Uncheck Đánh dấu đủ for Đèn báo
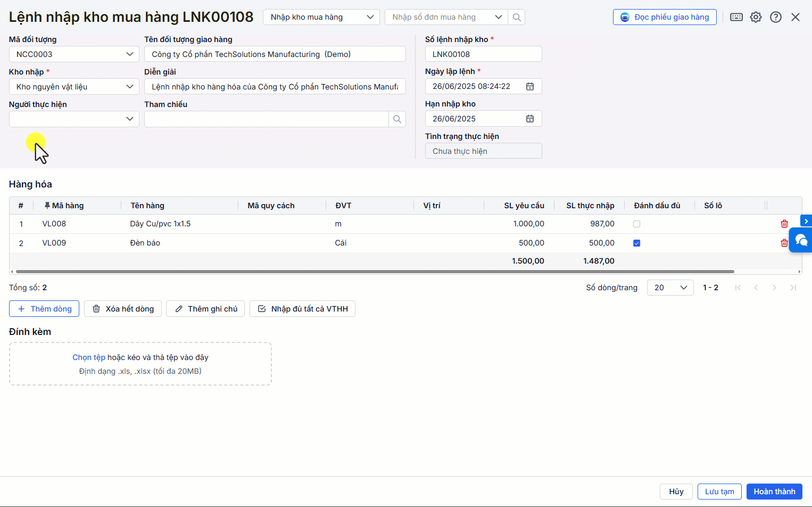812x507 pixels. 636,243
